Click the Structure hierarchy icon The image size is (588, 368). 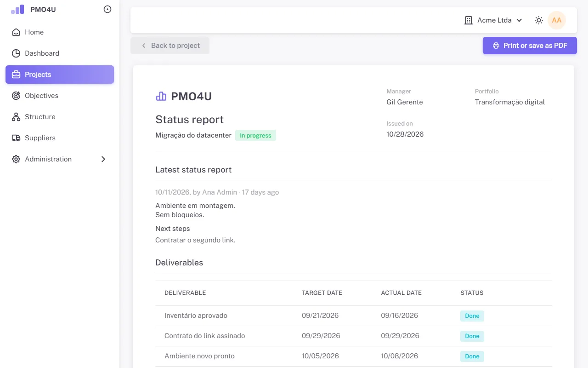coord(16,117)
